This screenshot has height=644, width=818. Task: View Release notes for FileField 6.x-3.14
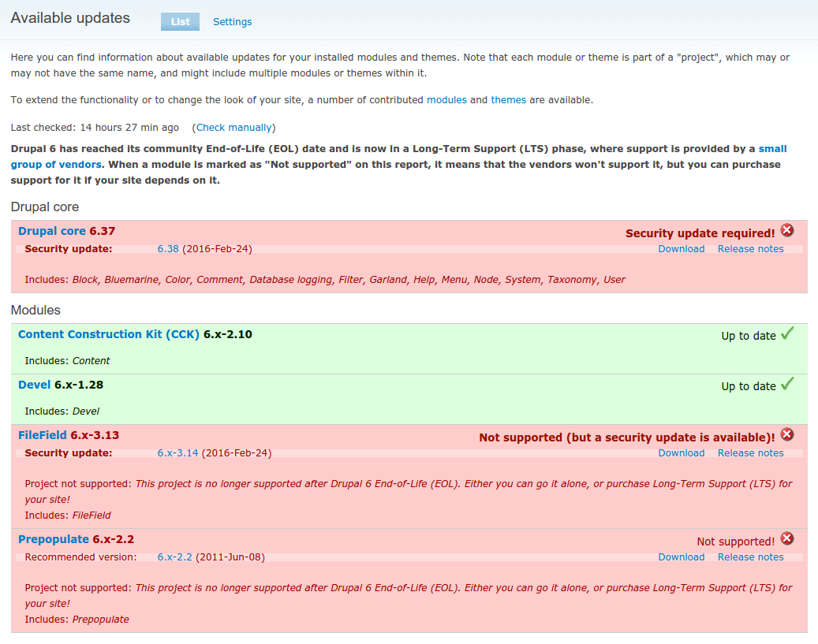750,453
